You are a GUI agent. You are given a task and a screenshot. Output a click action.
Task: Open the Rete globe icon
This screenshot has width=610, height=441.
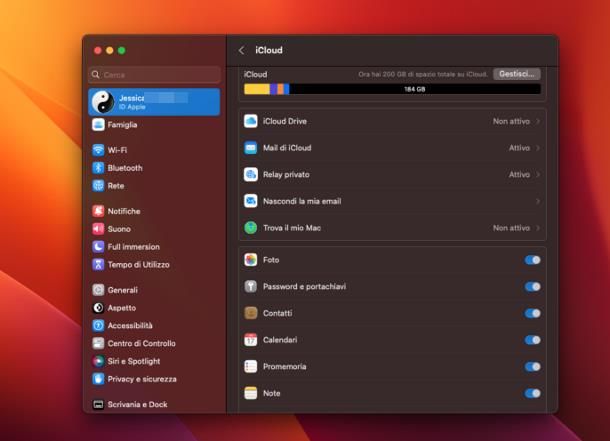(x=98, y=186)
